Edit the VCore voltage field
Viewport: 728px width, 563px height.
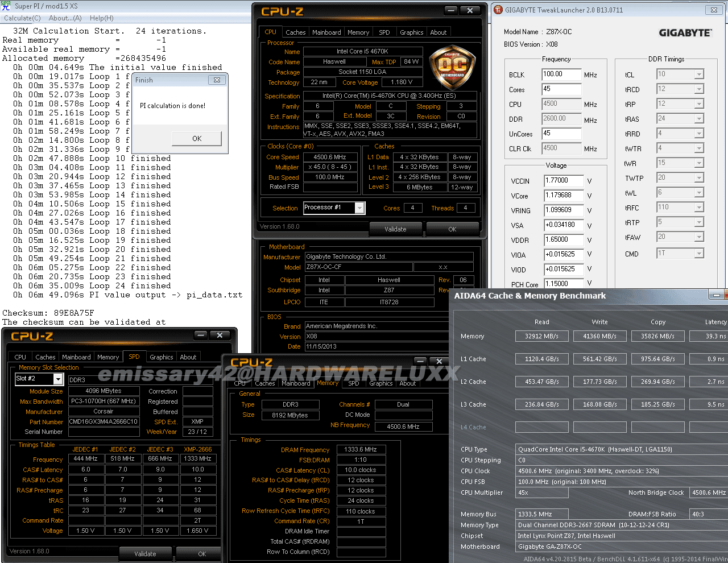[564, 196]
